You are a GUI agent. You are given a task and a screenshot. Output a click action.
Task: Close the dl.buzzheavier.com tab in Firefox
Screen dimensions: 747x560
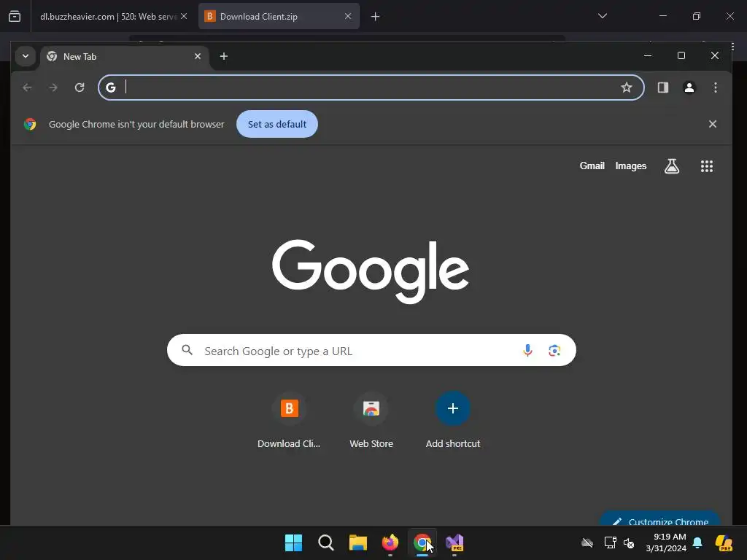[184, 16]
